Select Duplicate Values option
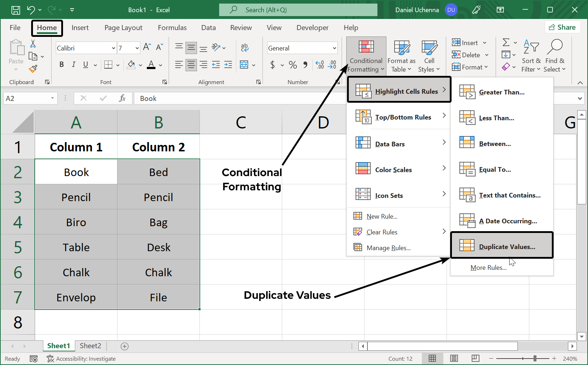Viewport: 588px width, 365px height. [x=501, y=246]
